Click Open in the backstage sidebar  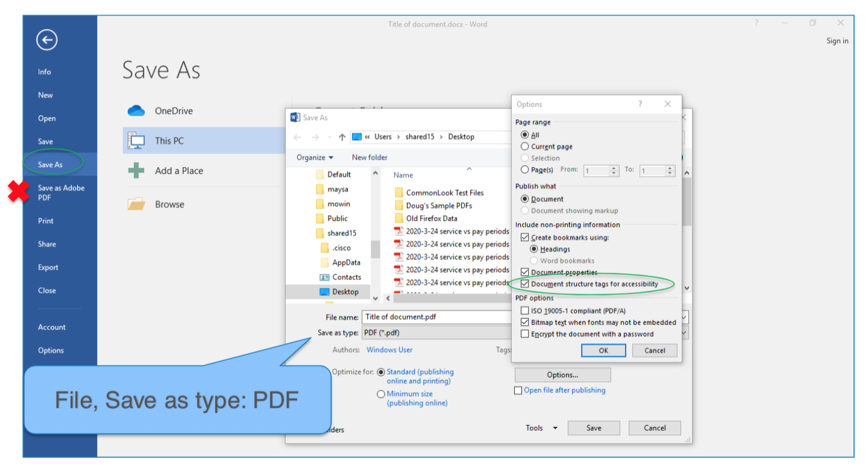pyautogui.click(x=46, y=119)
